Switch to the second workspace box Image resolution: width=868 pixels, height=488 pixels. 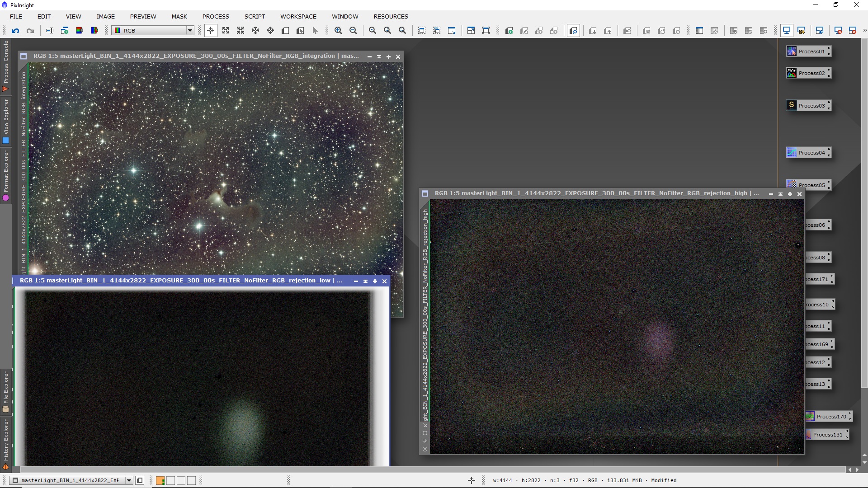[x=170, y=481]
